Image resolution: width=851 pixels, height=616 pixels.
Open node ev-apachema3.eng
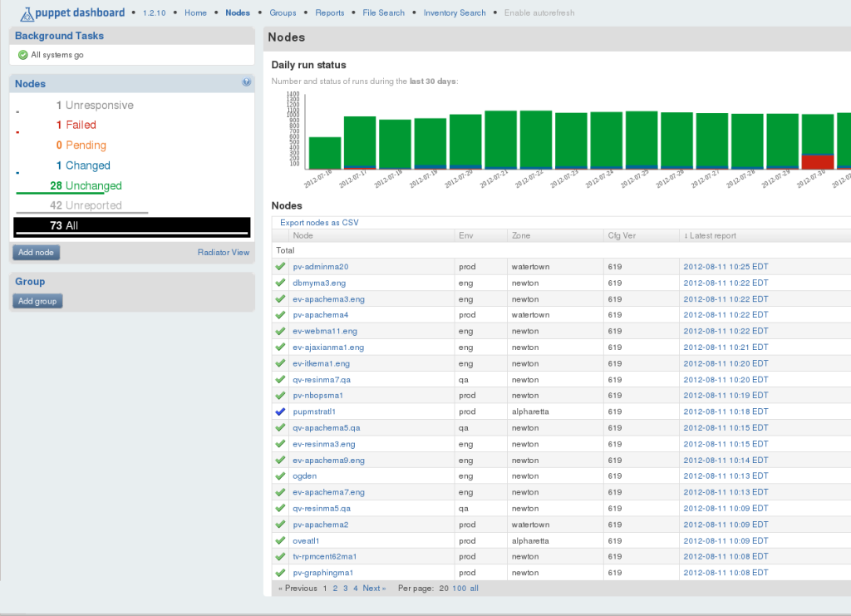click(329, 299)
